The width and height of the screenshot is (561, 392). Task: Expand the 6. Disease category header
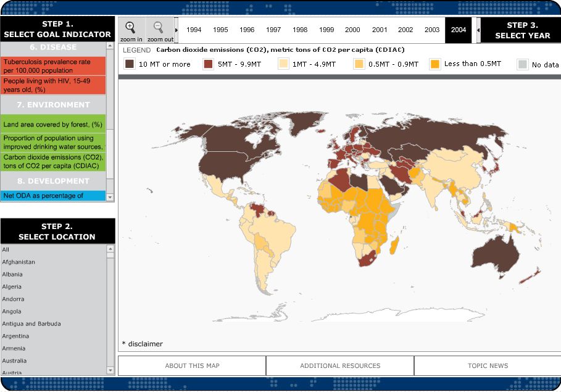tap(53, 48)
